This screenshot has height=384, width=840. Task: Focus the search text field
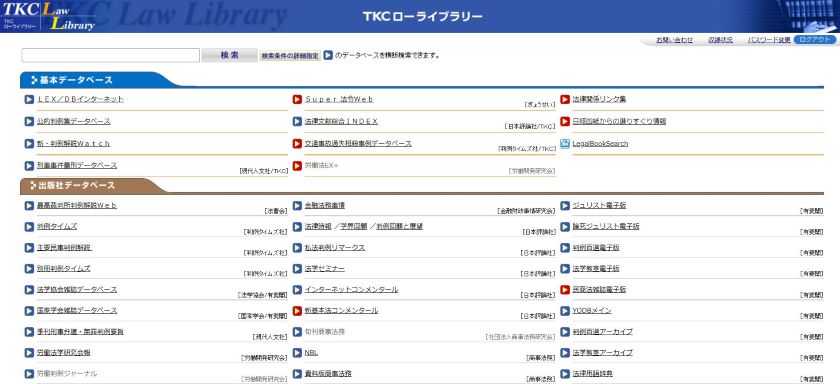click(110, 55)
